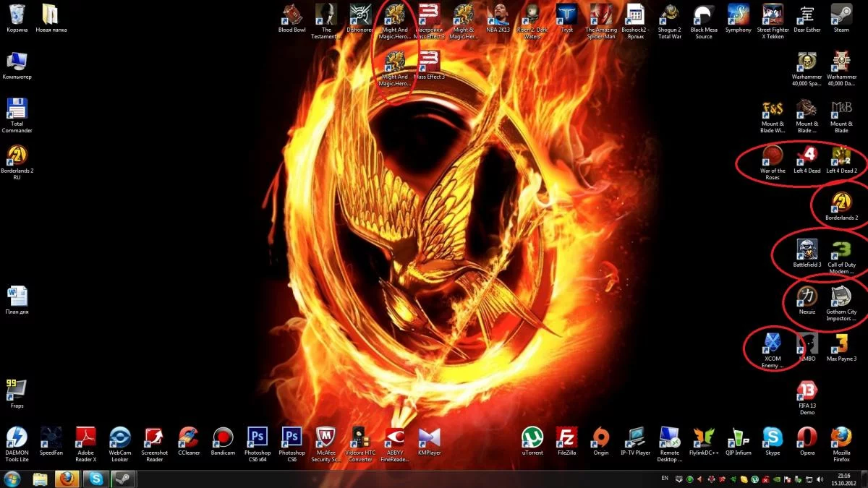Open Warhammer 40,000 Da... shortcut
This screenshot has width=868, height=488.
tap(841, 69)
